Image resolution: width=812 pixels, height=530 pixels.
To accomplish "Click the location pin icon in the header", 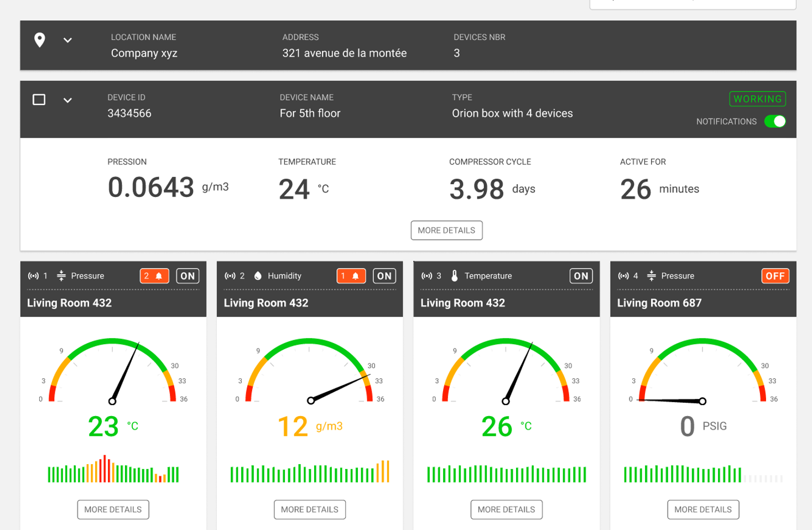I will [39, 39].
